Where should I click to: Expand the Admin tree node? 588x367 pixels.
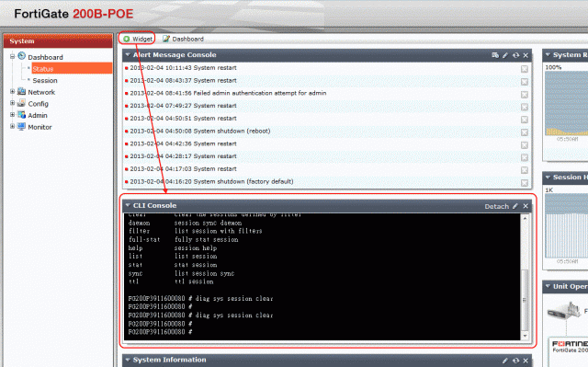point(12,115)
